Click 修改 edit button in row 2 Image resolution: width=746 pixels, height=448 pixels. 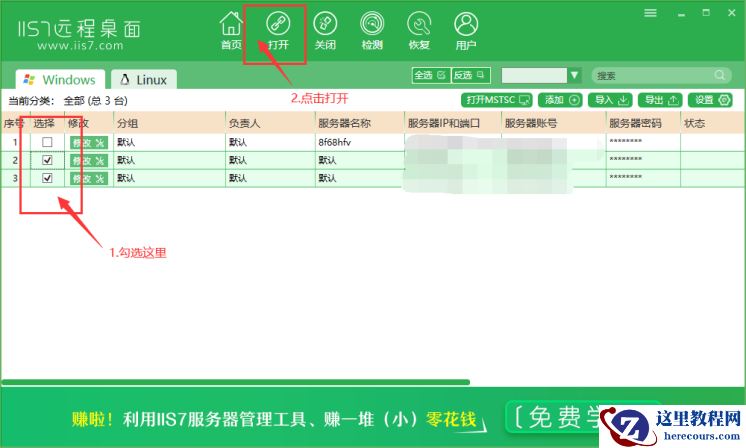89,161
